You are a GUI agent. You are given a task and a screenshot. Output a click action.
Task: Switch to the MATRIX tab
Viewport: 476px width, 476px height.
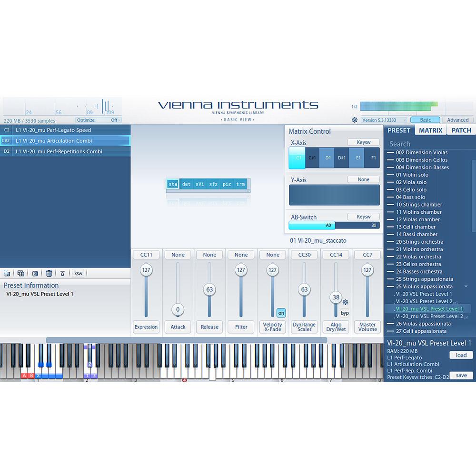[x=430, y=130]
